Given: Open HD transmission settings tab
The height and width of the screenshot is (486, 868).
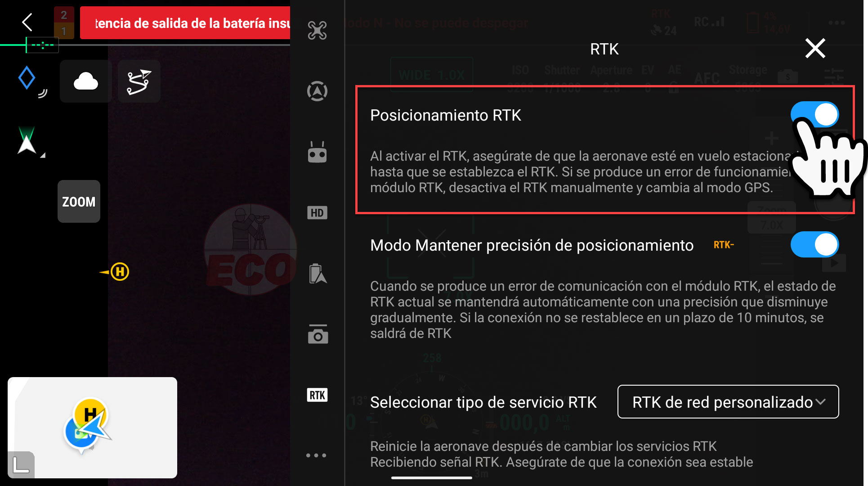Looking at the screenshot, I should (x=317, y=213).
